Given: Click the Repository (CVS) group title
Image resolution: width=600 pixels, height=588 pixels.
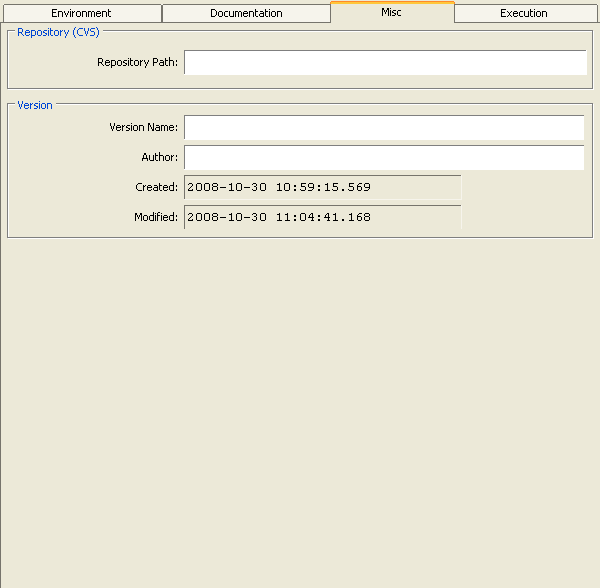Looking at the screenshot, I should [58, 32].
